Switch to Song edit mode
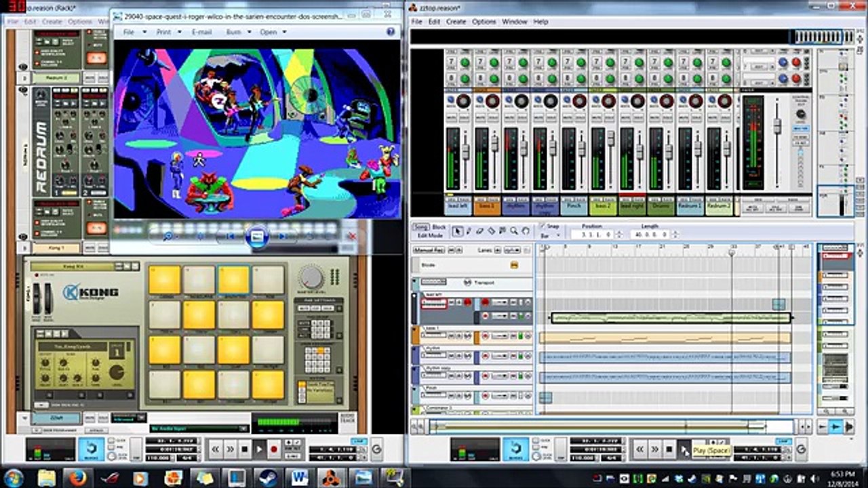This screenshot has height=488, width=868. [421, 227]
